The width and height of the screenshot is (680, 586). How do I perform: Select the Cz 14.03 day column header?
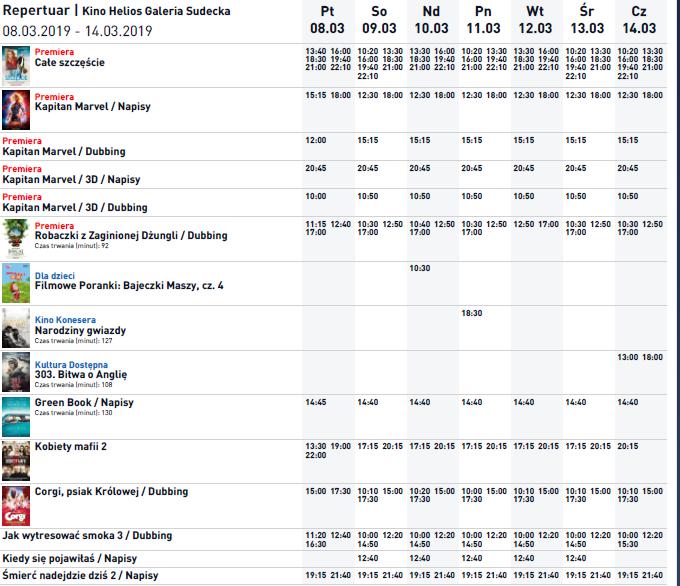click(639, 20)
